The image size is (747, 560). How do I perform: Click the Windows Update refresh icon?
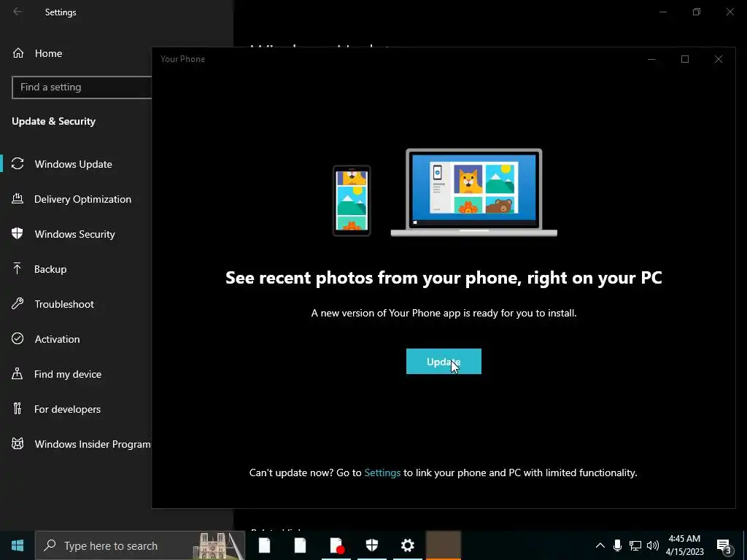[18, 164]
